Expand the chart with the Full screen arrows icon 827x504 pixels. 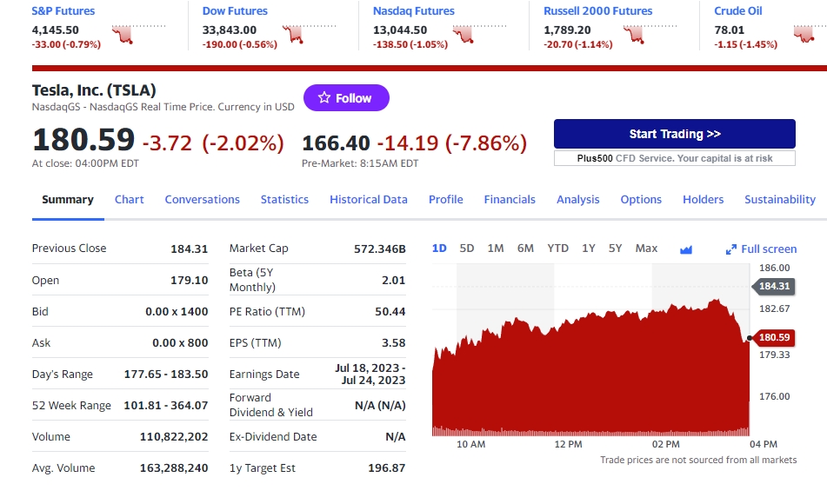[x=731, y=249]
